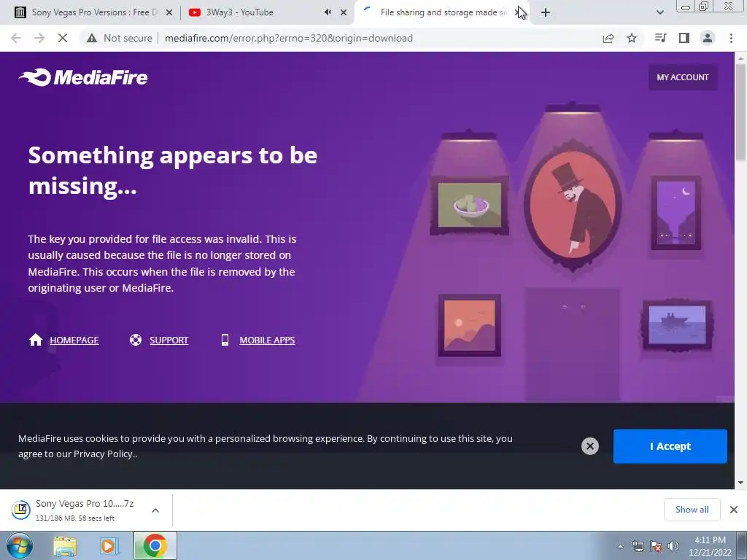747x560 pixels.
Task: Open media control icon in toolbar
Action: coord(660,38)
